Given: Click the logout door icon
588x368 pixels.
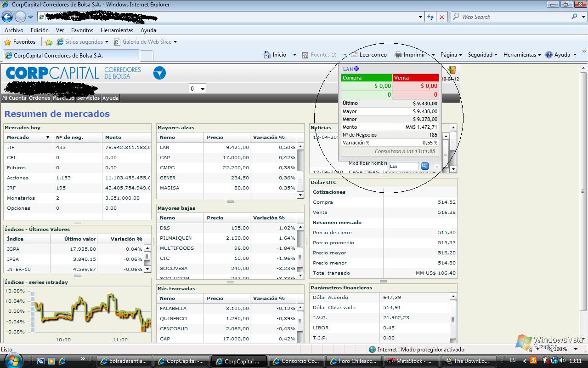Looking at the screenshot, I should click(x=452, y=70).
